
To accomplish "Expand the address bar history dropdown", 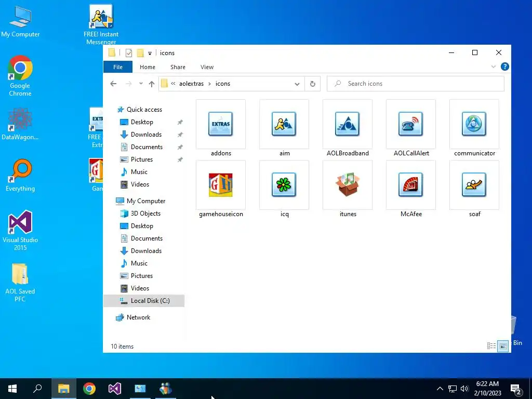I will [x=297, y=84].
